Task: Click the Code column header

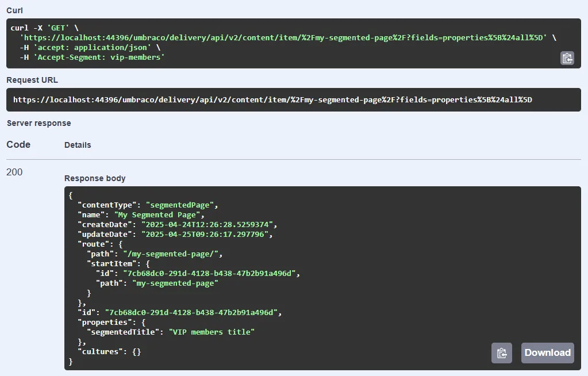Action: tap(18, 145)
